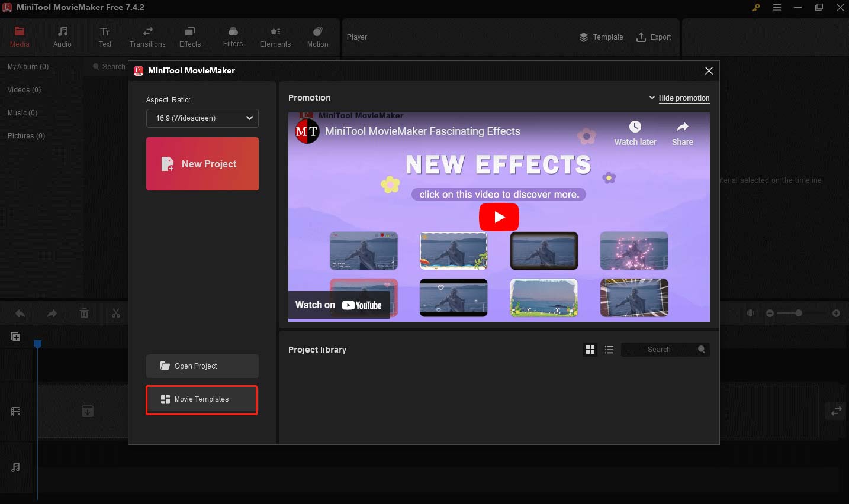Select Music (0) category

coord(22,113)
